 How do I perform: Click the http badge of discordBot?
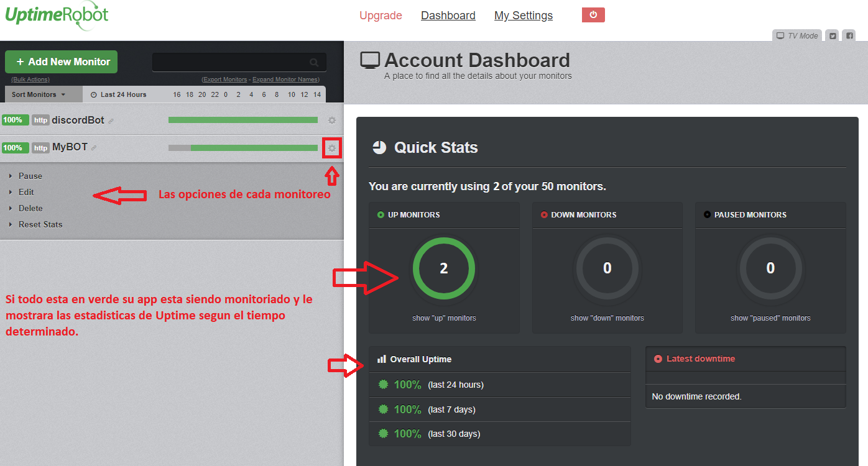point(40,121)
